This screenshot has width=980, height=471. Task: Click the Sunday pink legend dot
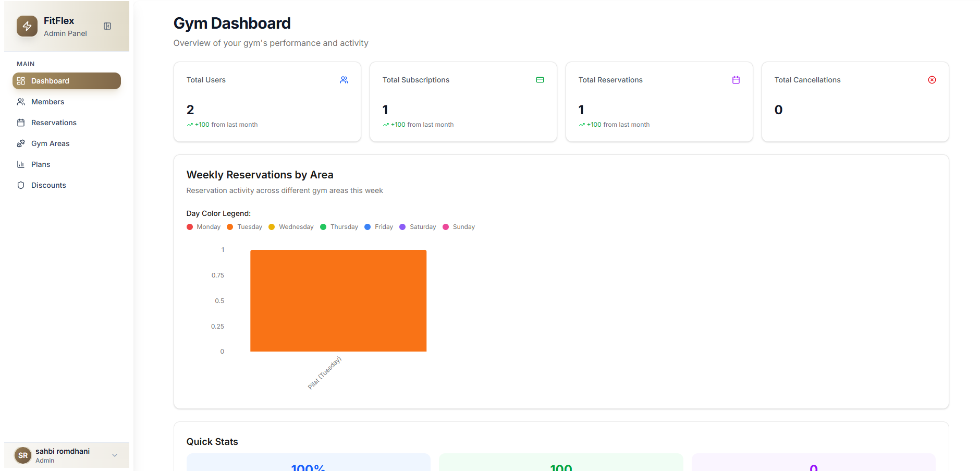pyautogui.click(x=446, y=227)
